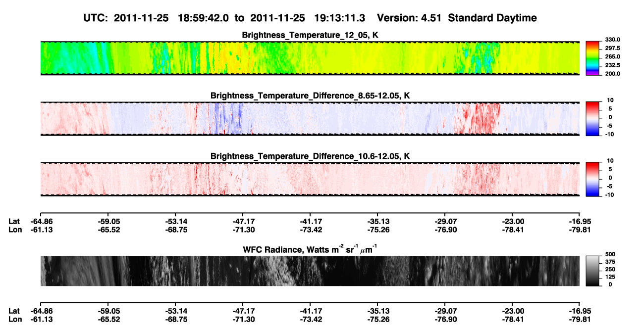Click longitude -79.81 beneath the WFC Radiance axis
Screen dimensions: 644x330
tap(580, 319)
